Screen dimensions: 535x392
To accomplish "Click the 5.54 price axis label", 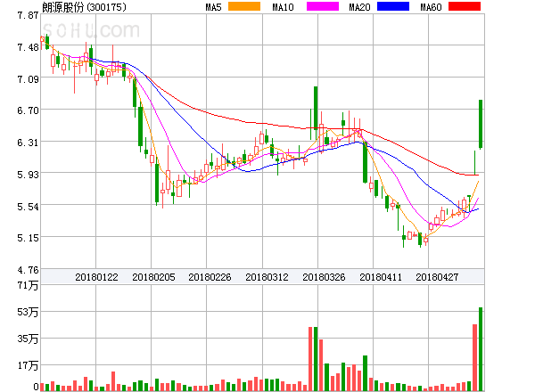I will point(28,207).
